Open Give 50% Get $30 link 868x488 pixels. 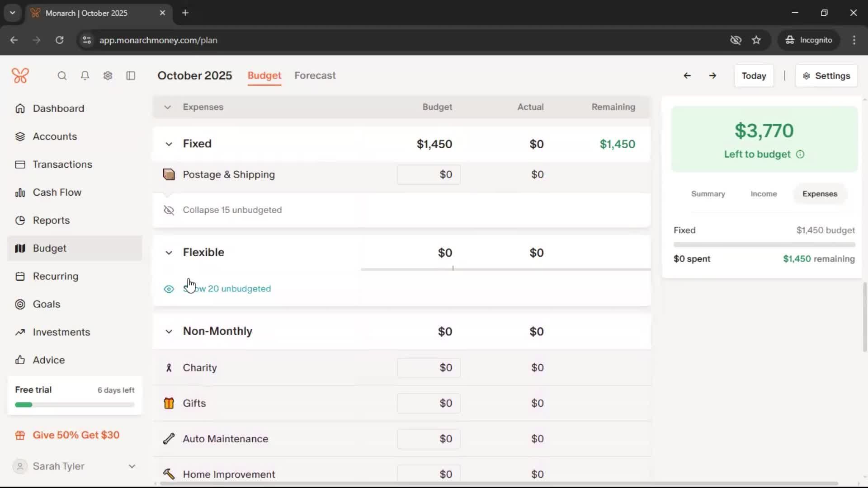coord(76,435)
